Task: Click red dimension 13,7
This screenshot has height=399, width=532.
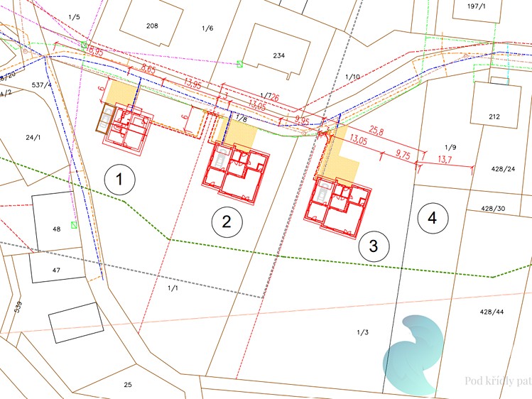Action: tap(445, 158)
